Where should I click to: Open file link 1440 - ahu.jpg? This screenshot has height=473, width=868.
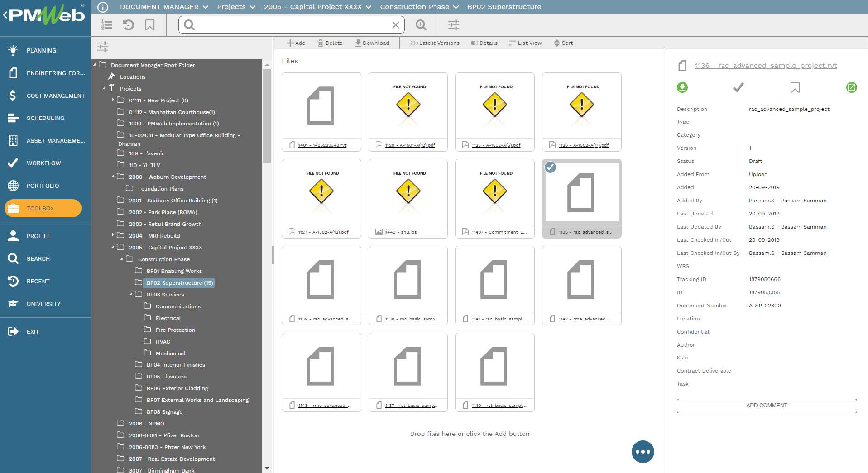coord(401,232)
